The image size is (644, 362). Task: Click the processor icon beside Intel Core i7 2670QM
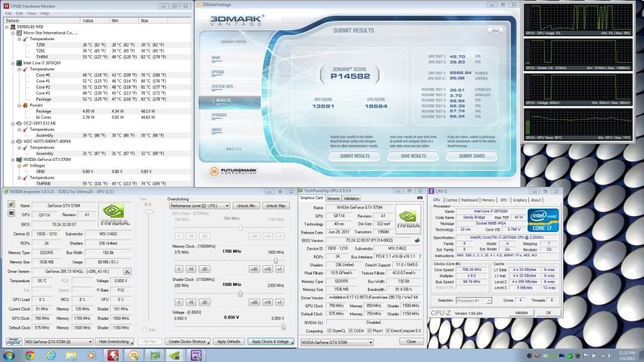point(19,63)
